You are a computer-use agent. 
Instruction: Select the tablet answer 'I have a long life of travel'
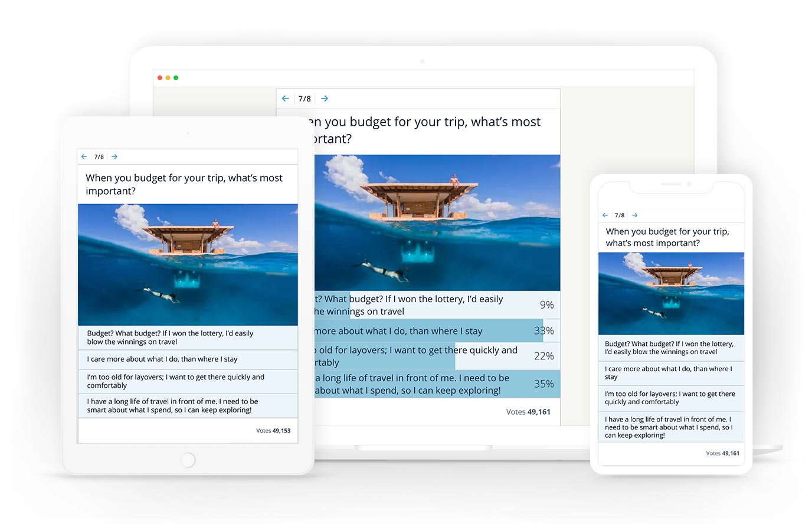coord(188,406)
